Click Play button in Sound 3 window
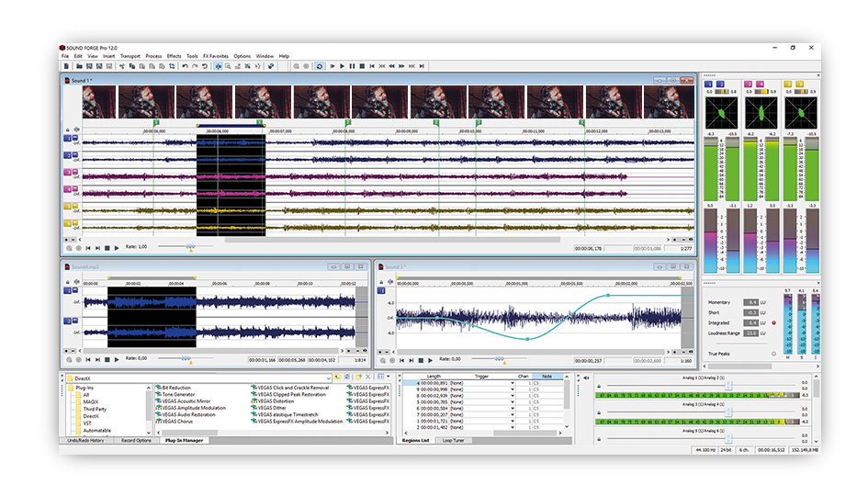The width and height of the screenshot is (868, 496). pos(430,360)
